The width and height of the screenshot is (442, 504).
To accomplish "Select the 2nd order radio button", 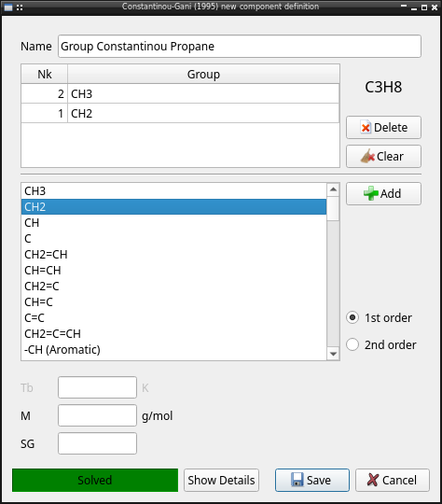I will [352, 344].
